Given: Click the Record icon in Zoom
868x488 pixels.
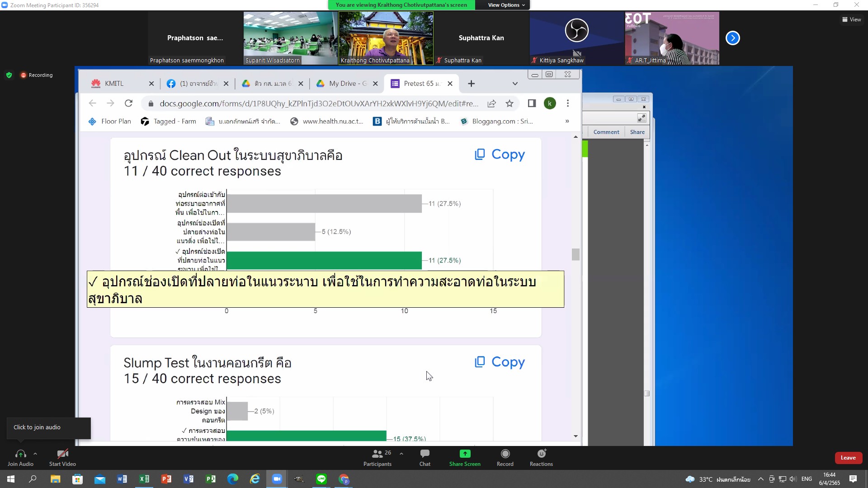Looking at the screenshot, I should 505,457.
